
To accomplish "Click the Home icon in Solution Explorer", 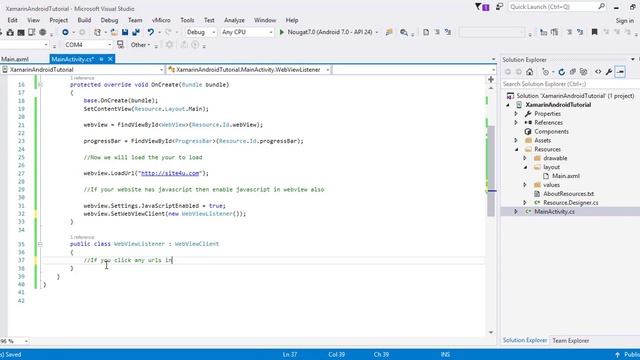I will coord(529,72).
